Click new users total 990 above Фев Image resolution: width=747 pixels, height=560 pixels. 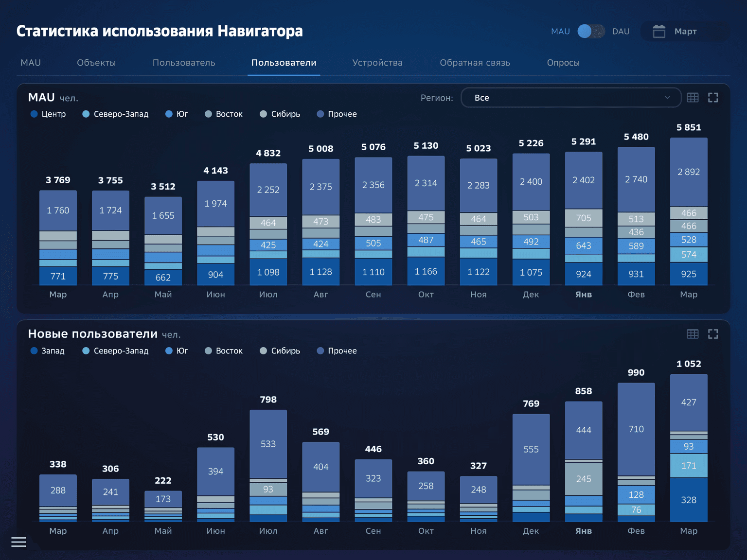(636, 373)
